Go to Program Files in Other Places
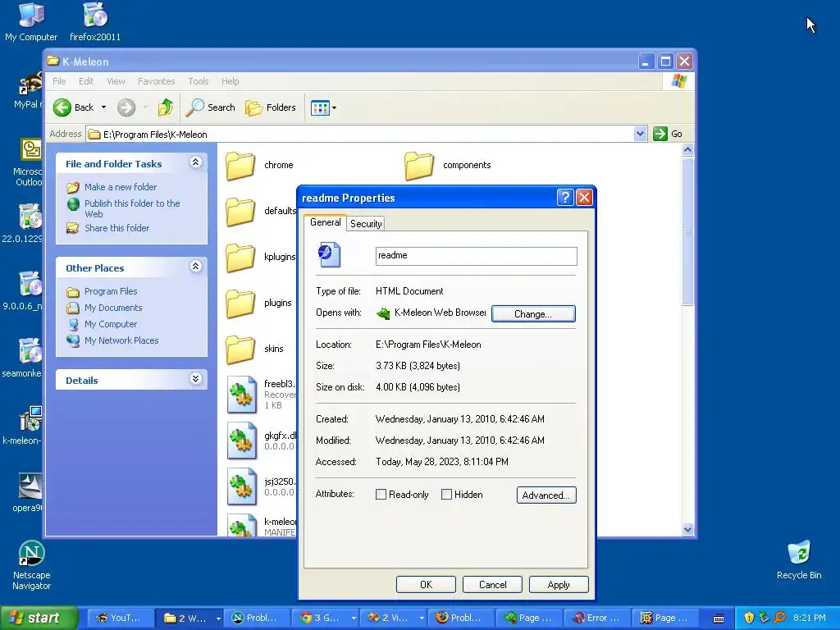Image resolution: width=840 pixels, height=630 pixels. point(111,291)
